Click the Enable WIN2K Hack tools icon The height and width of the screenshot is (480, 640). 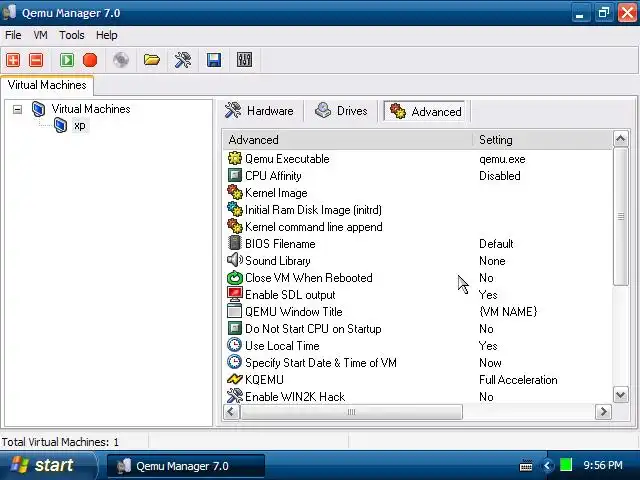point(235,396)
